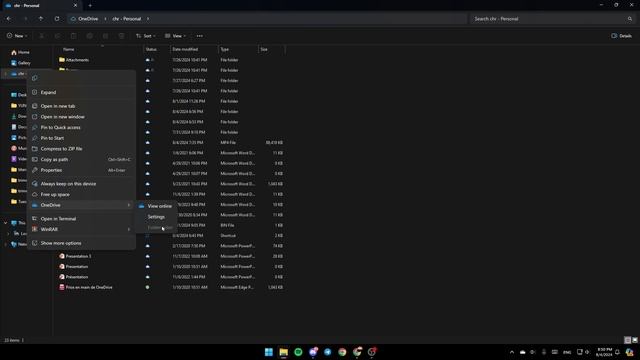Click the copy icon atop the context menu
This screenshot has height=360, width=640.
pos(35,78)
